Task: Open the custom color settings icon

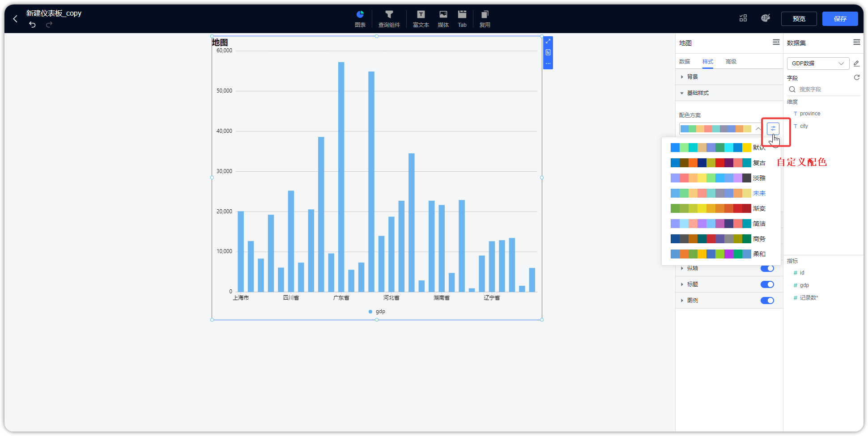Action: tap(773, 129)
